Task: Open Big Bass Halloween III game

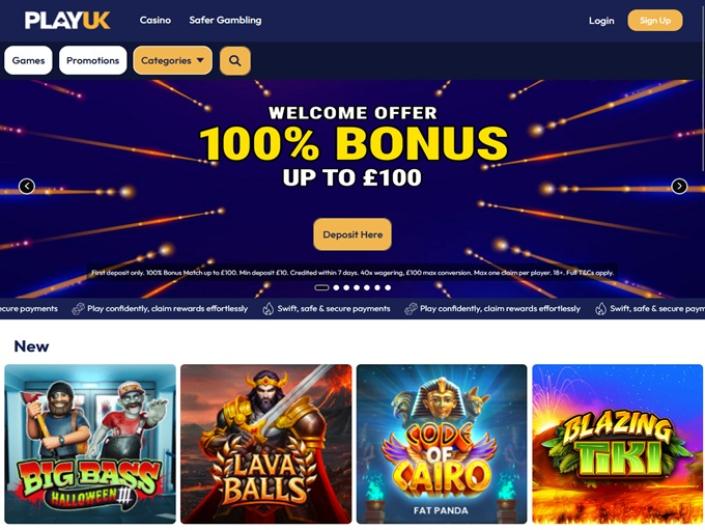Action: coord(90,444)
